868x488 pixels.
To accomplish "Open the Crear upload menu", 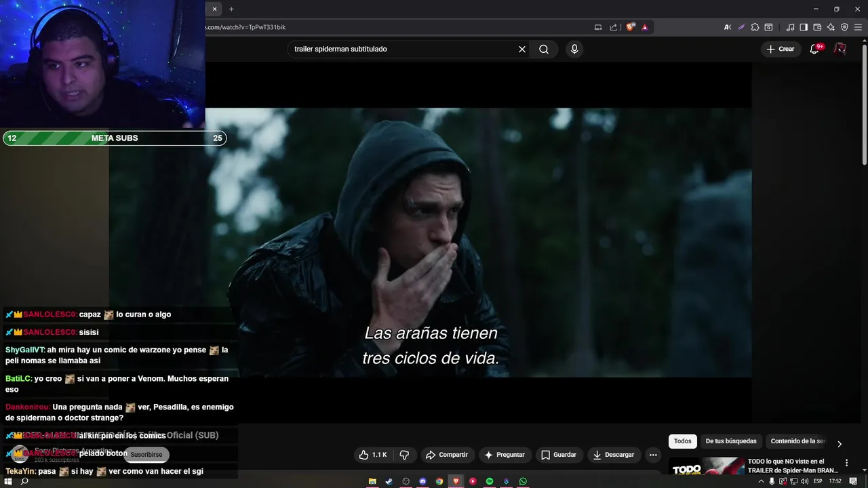I will [x=780, y=49].
